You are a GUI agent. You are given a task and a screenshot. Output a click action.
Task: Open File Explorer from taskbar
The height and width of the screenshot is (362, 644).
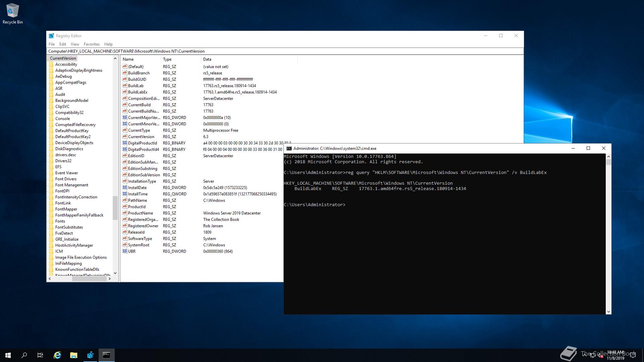pos(74,355)
